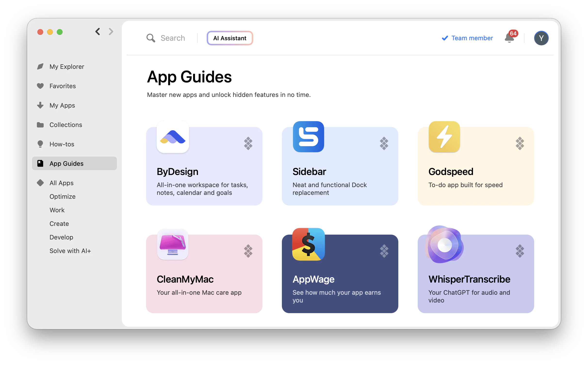588x365 pixels.
Task: Click the Godspeed lightning bolt icon
Action: pyautogui.click(x=444, y=137)
